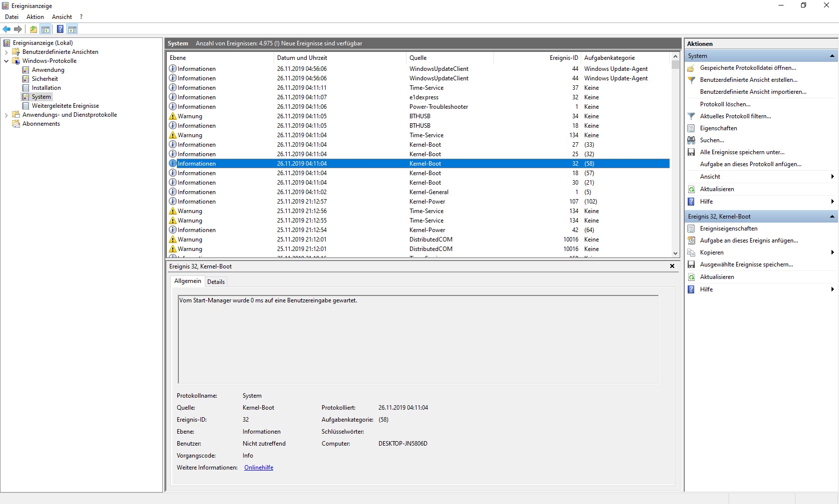
Task: Click the Anwendung log icon in tree
Action: tap(25, 70)
